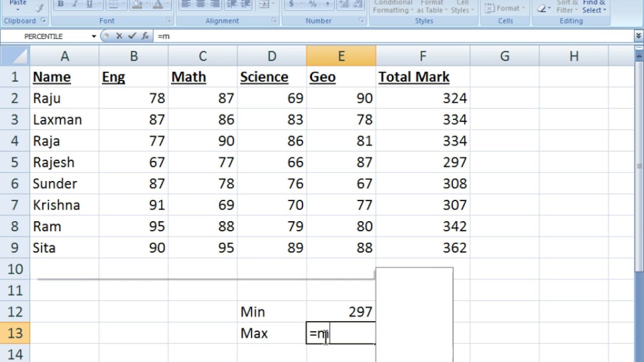Increase cell indent
The width and height of the screenshot is (644, 362).
247,5
